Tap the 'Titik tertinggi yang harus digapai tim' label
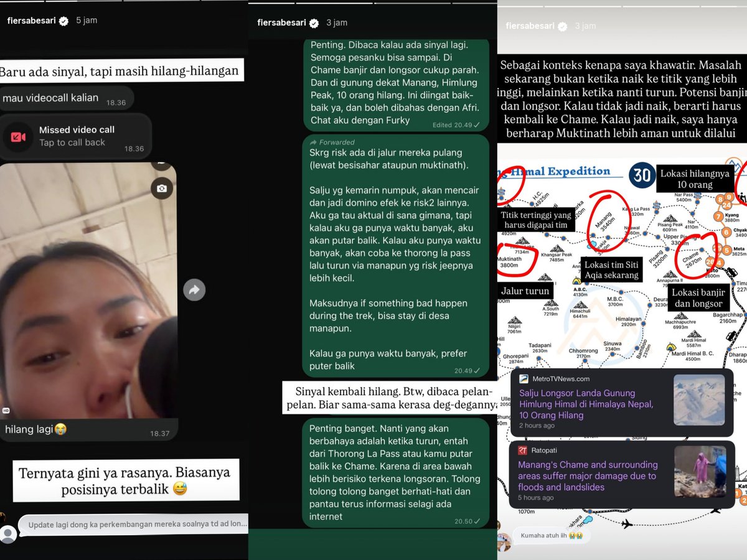 coord(536,220)
